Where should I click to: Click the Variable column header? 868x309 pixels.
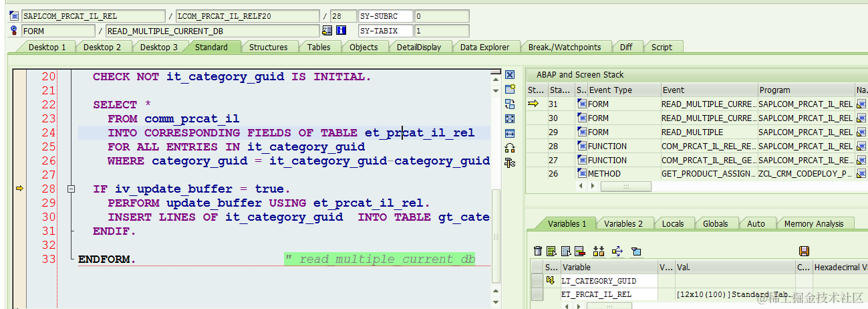[x=609, y=267]
